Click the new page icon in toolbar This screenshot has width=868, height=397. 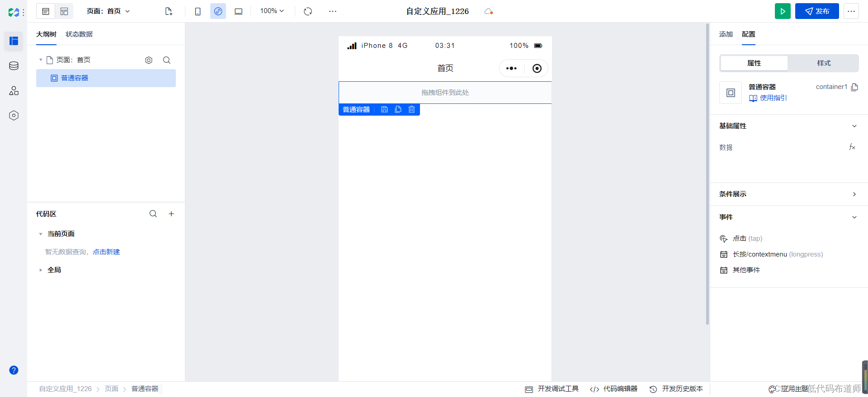(169, 11)
